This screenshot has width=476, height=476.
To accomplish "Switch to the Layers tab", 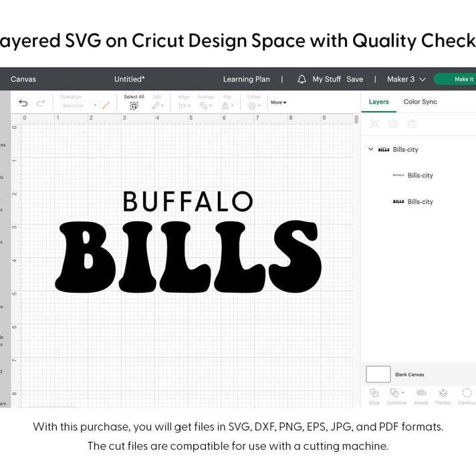I will pyautogui.click(x=378, y=102).
